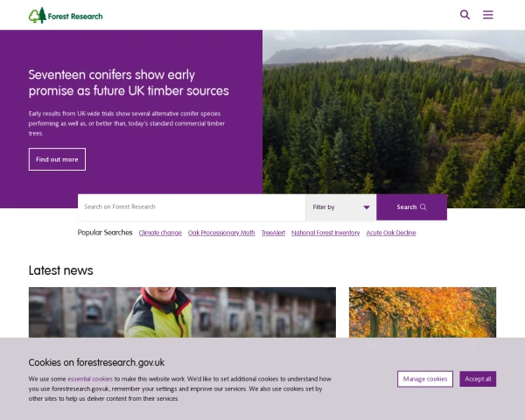Open the news image of man in yellow jacket
Viewport: 525px width, 420px height.
pos(182,312)
